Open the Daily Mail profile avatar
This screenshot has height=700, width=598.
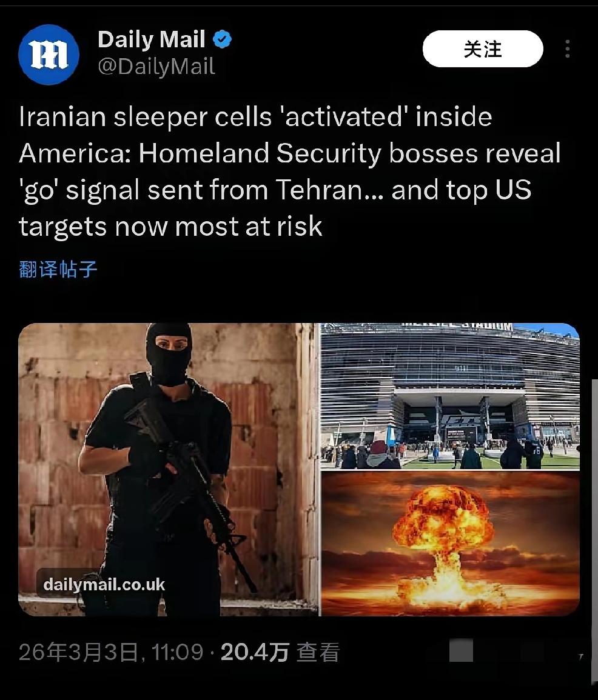pos(49,55)
